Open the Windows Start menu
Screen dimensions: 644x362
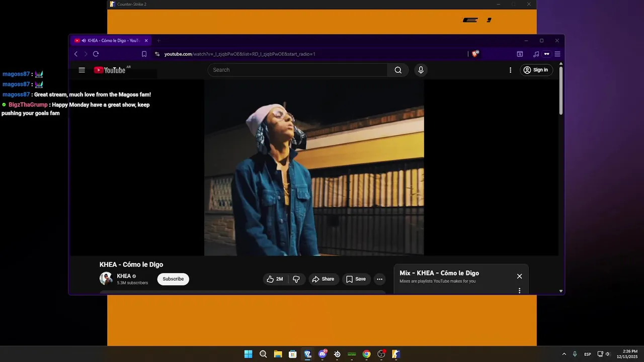pyautogui.click(x=248, y=354)
